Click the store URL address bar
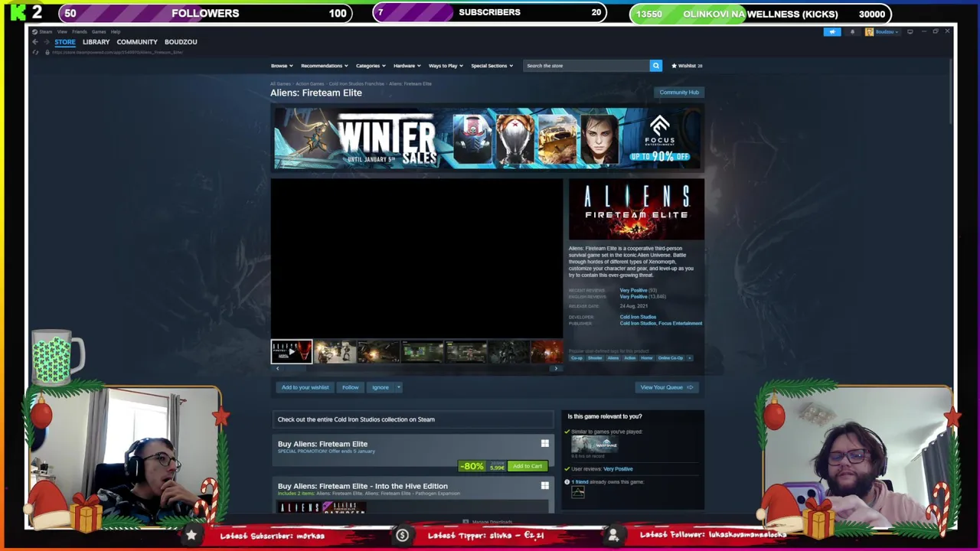980x551 pixels. coord(118,52)
